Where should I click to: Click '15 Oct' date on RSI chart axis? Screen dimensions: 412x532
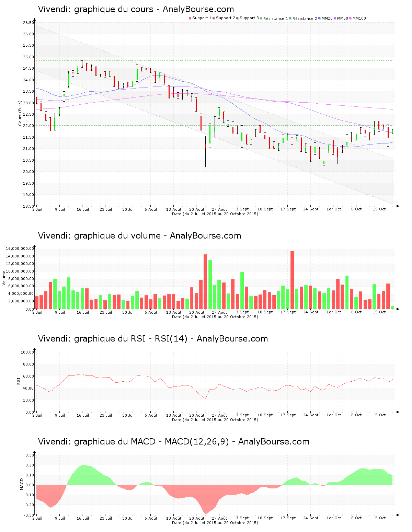[379, 415]
